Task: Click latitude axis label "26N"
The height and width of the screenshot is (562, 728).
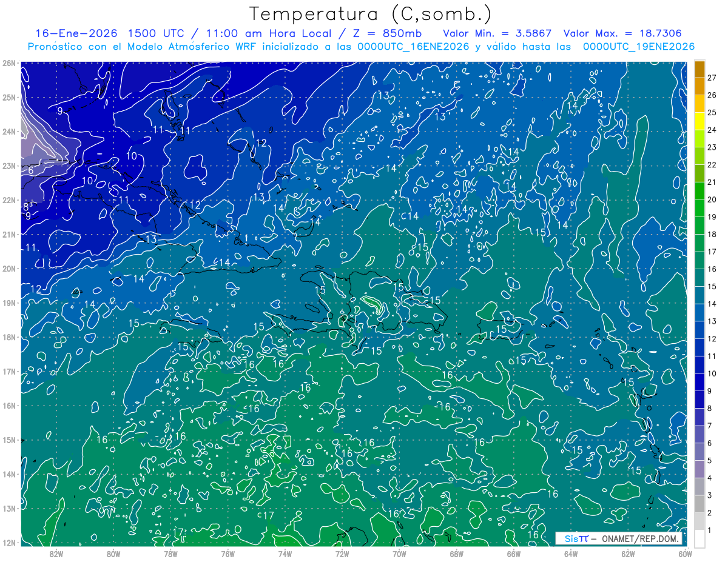Action: tap(9, 63)
